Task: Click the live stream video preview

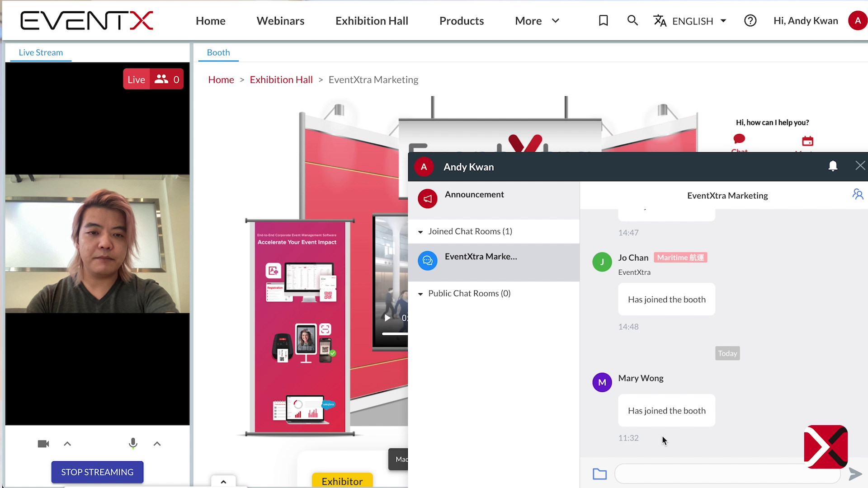Action: point(97,244)
